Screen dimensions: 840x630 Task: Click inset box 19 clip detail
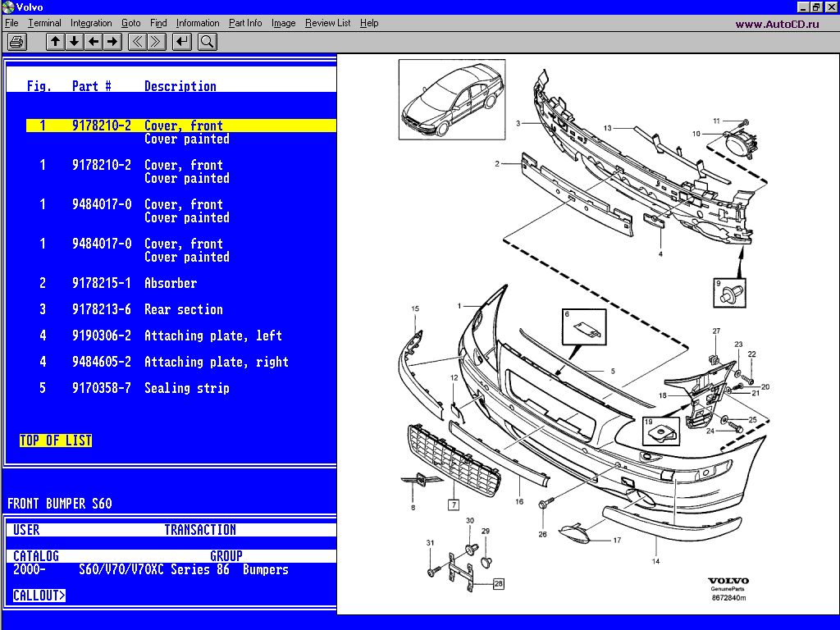pyautogui.click(x=661, y=431)
